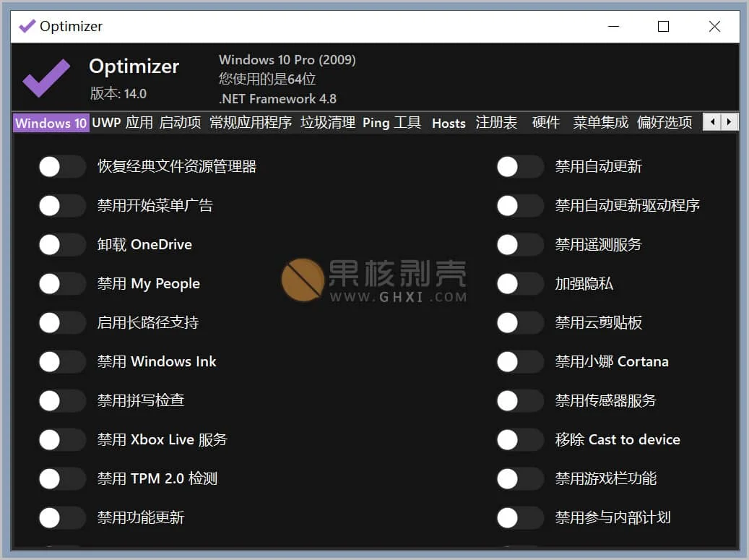Toggle 禁用小娜 Cortana switch
The width and height of the screenshot is (749, 560).
[x=519, y=361]
